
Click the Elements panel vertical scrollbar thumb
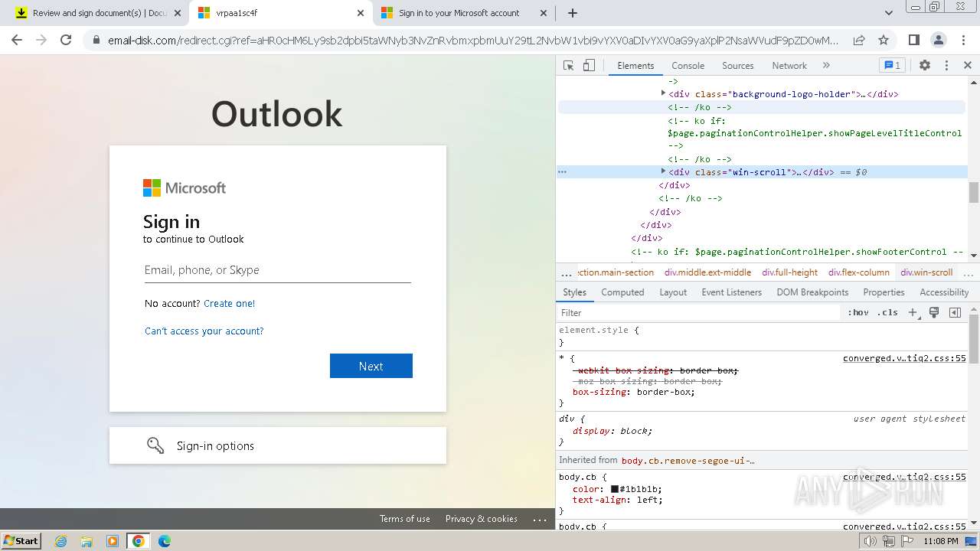click(x=974, y=192)
